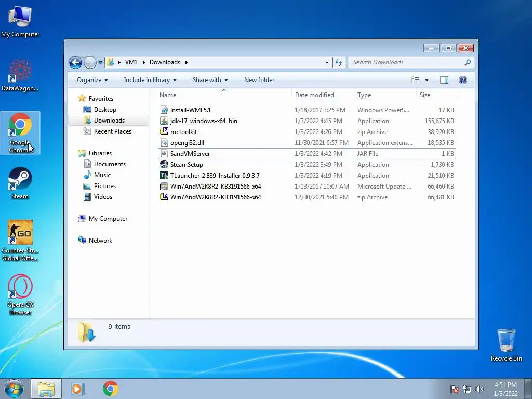
Task: Open the Share with menu
Action: [210, 80]
